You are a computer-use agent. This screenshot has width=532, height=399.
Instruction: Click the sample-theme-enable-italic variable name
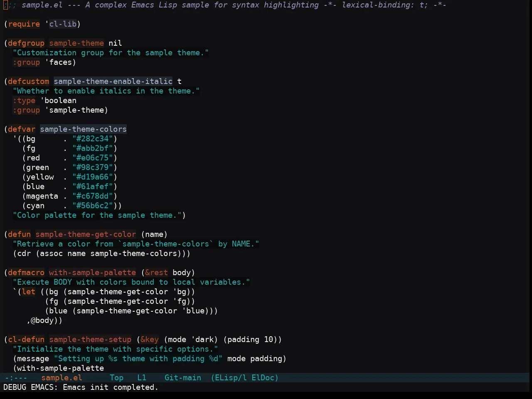(113, 81)
